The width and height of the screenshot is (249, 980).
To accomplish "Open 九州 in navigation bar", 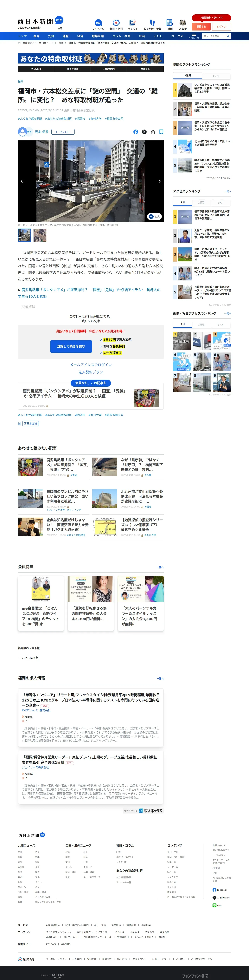I will coord(51,36).
